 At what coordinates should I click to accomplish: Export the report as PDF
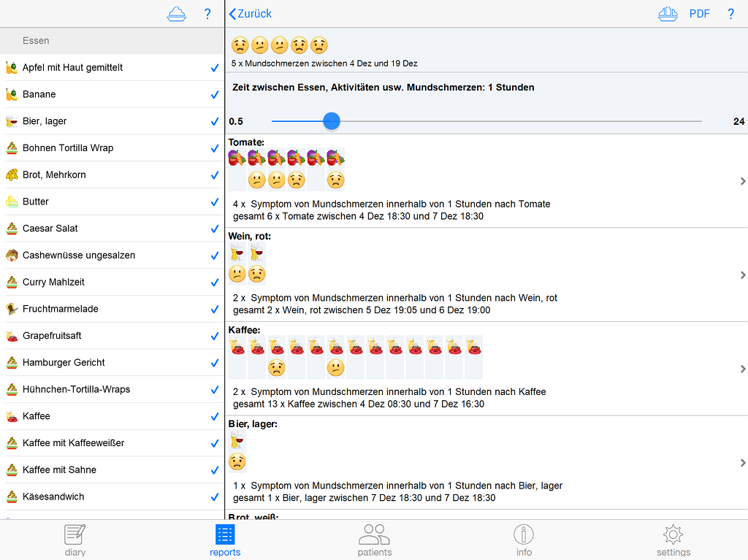(x=699, y=14)
